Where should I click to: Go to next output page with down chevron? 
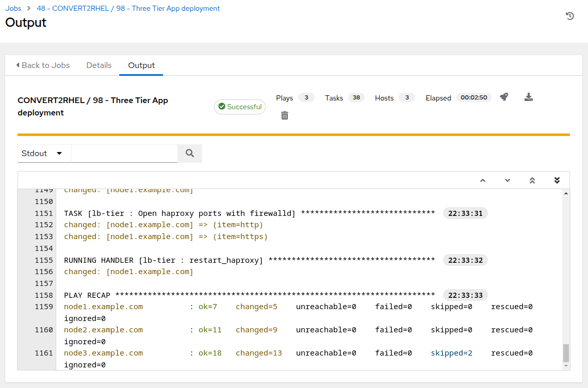tap(508, 180)
